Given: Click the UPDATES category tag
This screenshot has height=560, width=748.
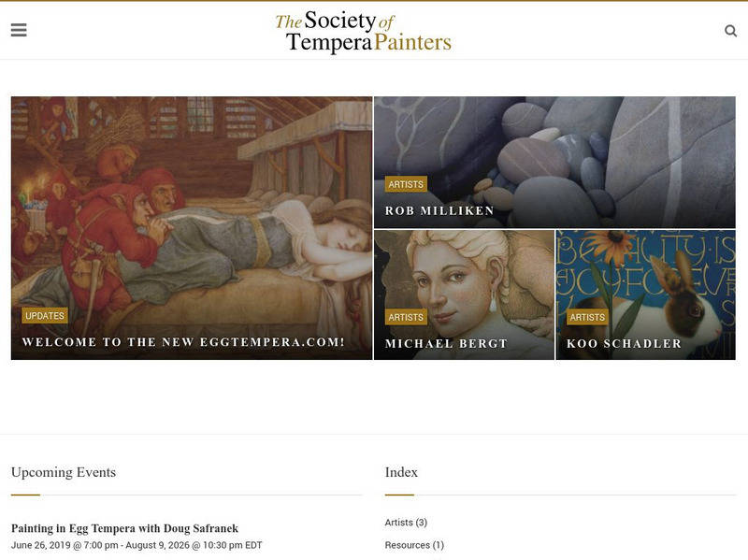Looking at the screenshot, I should pos(45,316).
